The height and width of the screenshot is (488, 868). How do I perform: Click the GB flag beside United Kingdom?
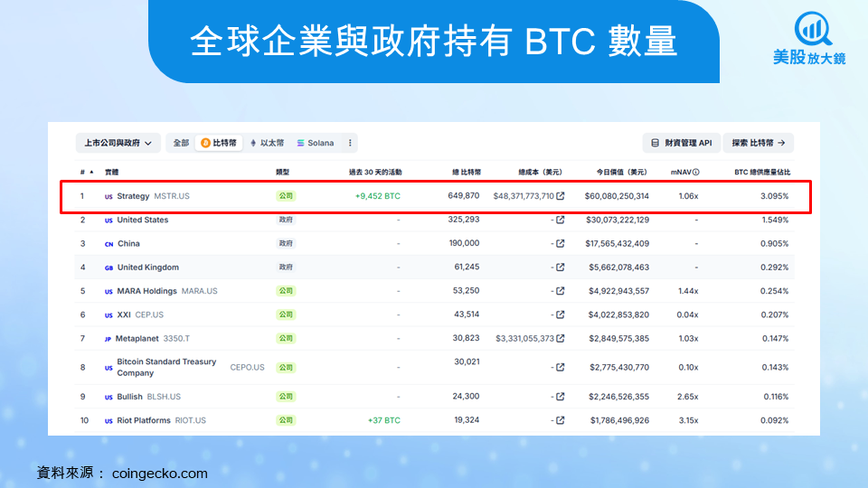(x=109, y=267)
